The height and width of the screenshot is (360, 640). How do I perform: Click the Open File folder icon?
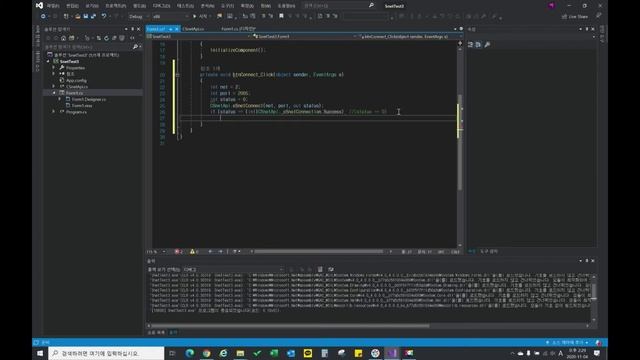tap(78, 16)
